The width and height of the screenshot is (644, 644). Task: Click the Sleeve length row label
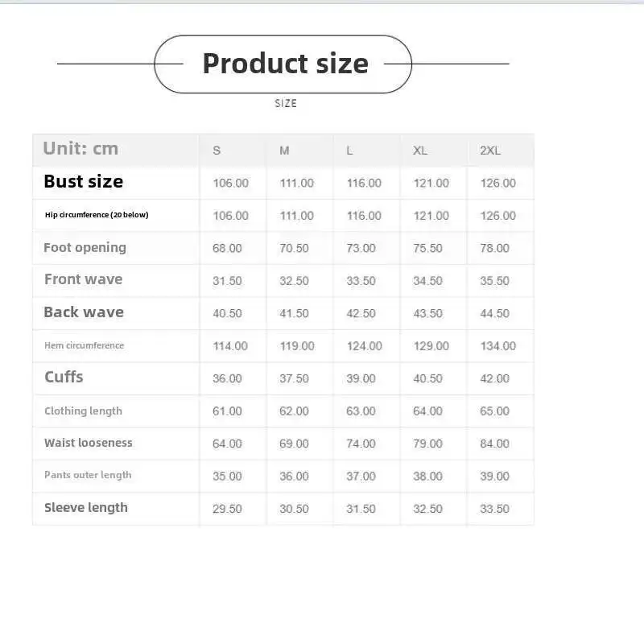[86, 508]
